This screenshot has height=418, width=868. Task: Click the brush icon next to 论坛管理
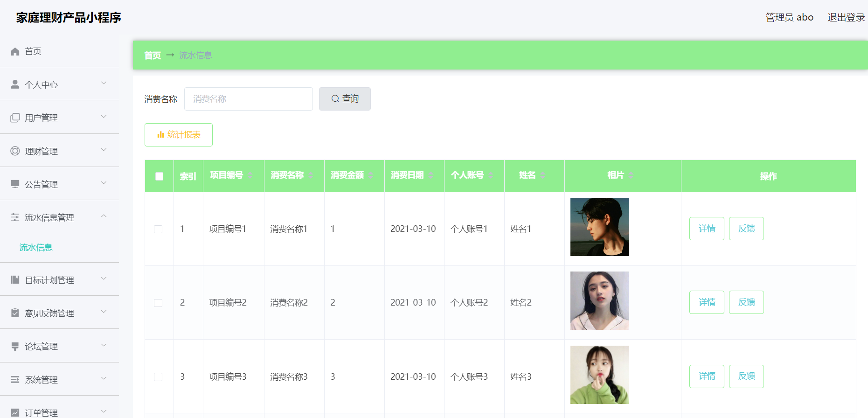[x=15, y=347]
